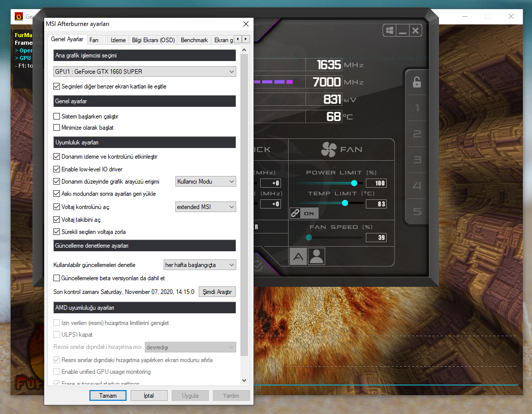Click lower +0 MHz clock offset field

click(x=270, y=204)
